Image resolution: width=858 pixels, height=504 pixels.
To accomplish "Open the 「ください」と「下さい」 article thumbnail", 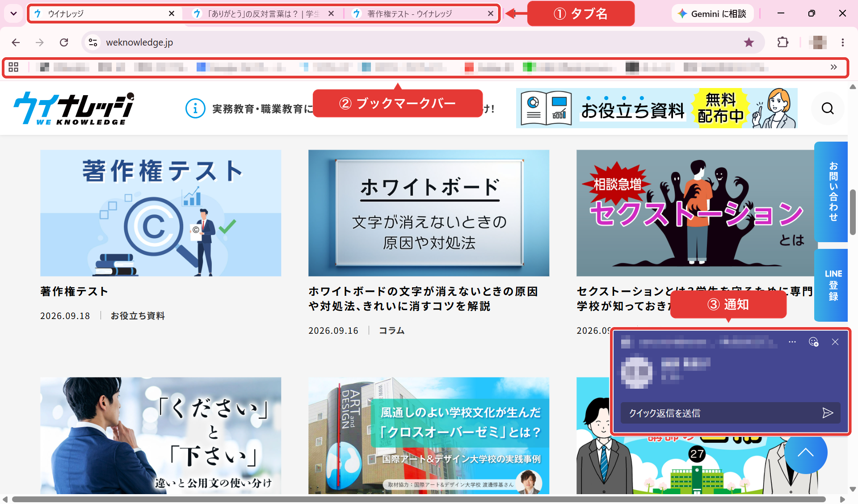I will click(x=160, y=436).
